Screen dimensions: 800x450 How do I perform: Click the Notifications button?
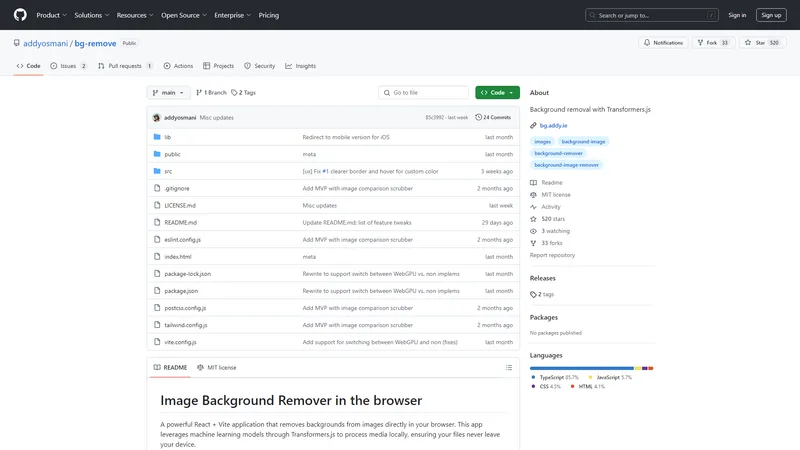[663, 43]
